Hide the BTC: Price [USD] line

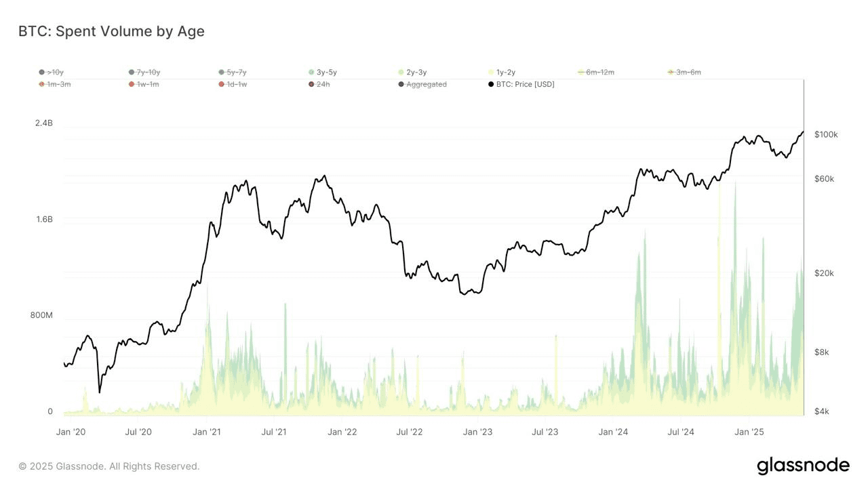pyautogui.click(x=521, y=84)
